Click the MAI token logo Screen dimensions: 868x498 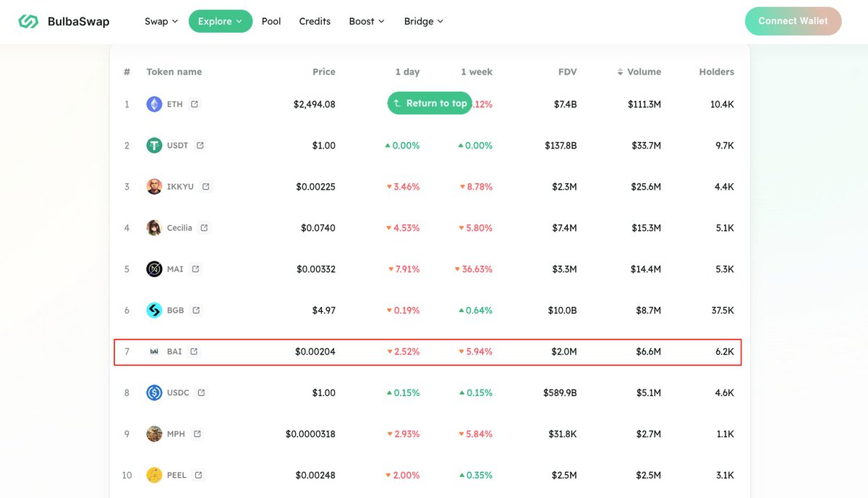(154, 269)
